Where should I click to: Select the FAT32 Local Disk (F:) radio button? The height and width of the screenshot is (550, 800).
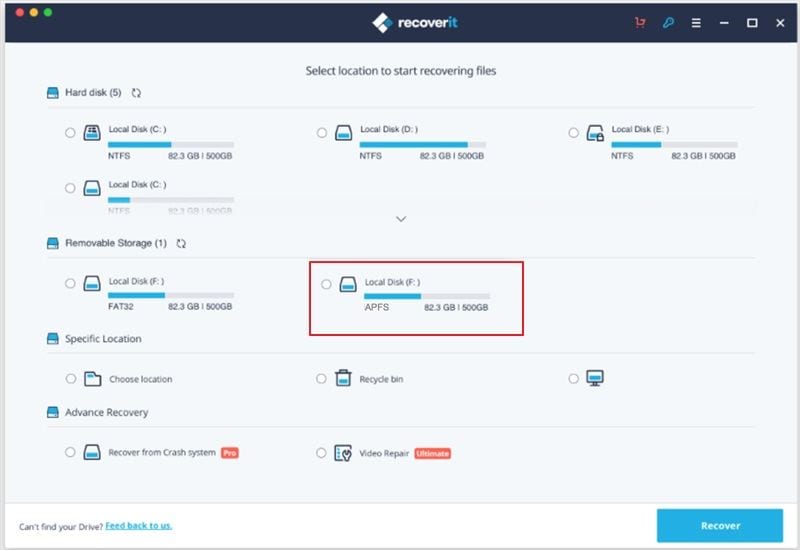click(x=70, y=284)
